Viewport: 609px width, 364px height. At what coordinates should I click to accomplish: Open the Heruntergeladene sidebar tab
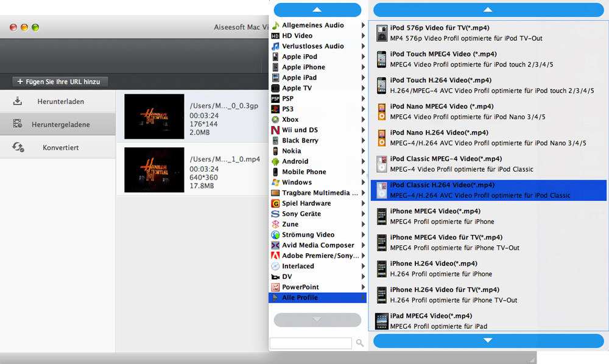pyautogui.click(x=58, y=125)
